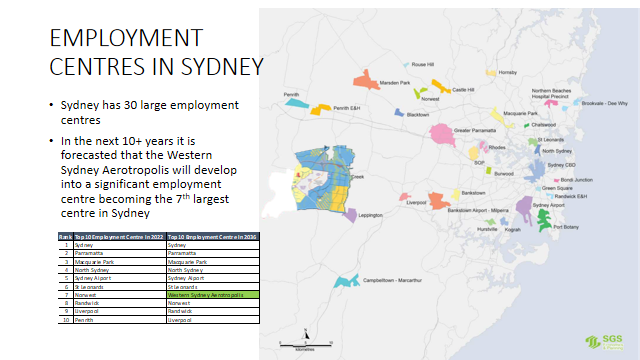Click the Greater Parramatta pink area
The image size is (640, 360).
click(x=442, y=135)
